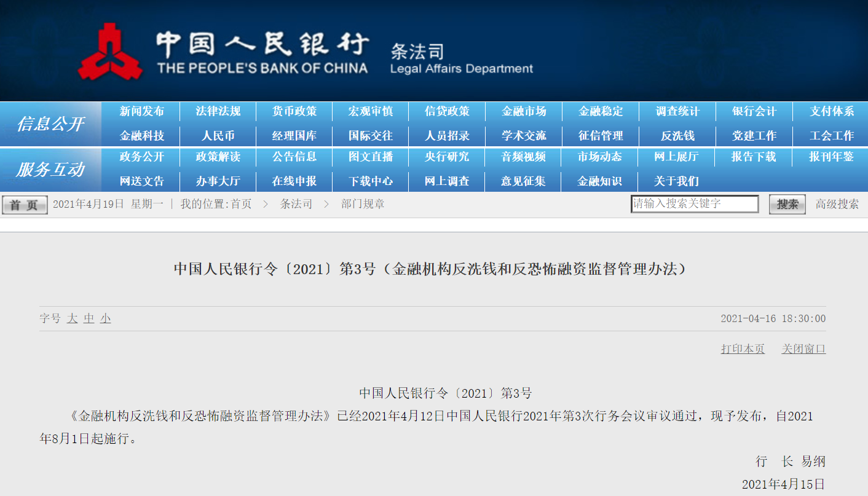Select the 支付体系 menu item
Viewport: 868px width, 496px height.
coord(832,111)
